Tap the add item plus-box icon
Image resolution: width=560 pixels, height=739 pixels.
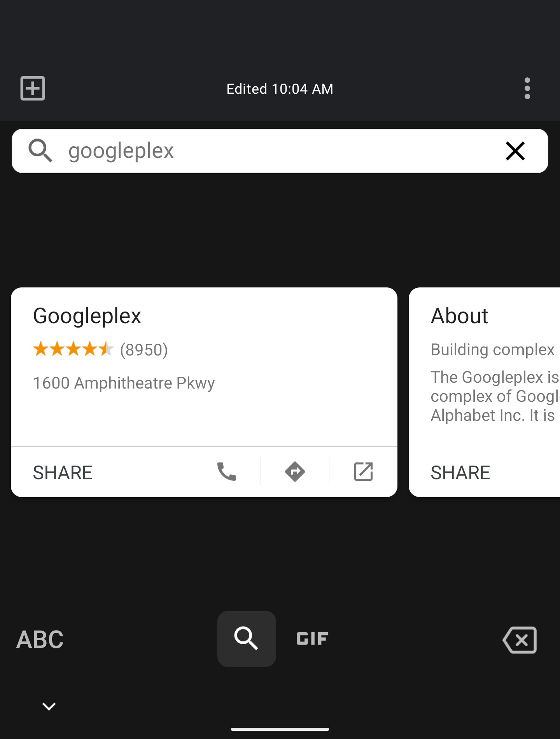coord(33,88)
